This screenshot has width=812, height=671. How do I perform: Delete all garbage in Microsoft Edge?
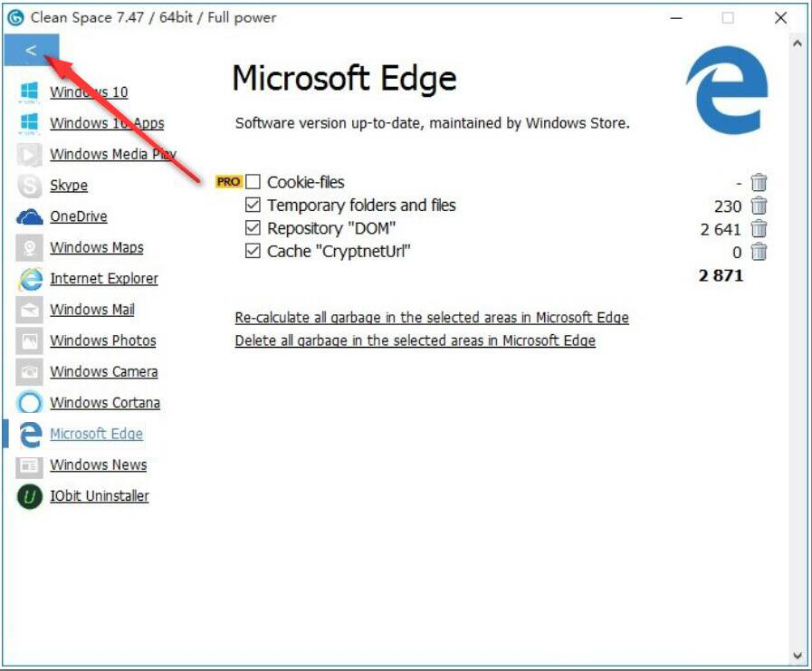point(415,341)
